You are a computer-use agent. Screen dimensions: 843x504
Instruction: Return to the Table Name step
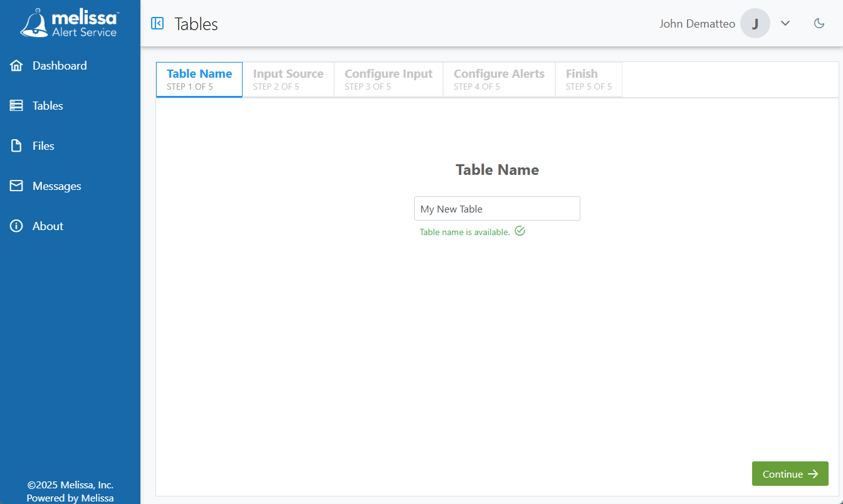(199, 79)
